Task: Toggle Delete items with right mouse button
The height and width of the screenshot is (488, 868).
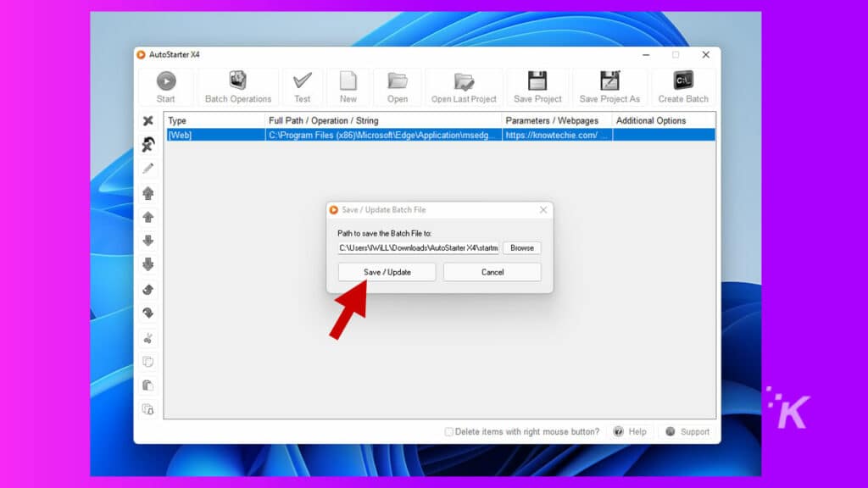Action: (x=449, y=431)
